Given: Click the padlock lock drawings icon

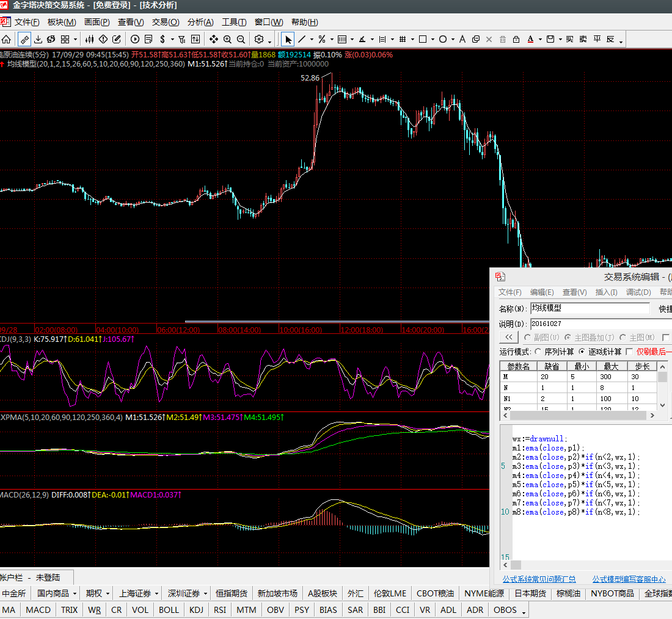Looking at the screenshot, I should (516, 40).
